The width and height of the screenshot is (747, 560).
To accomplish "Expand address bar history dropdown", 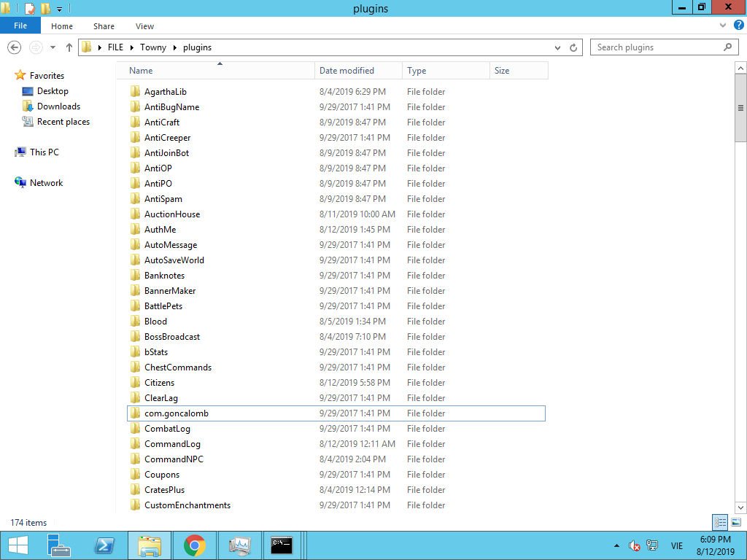I will [x=557, y=47].
